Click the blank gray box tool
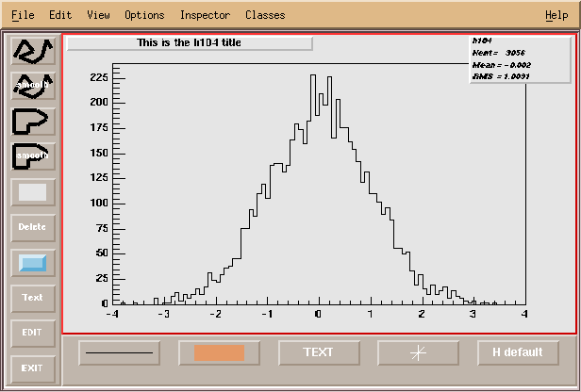This screenshot has width=581, height=392. point(32,192)
